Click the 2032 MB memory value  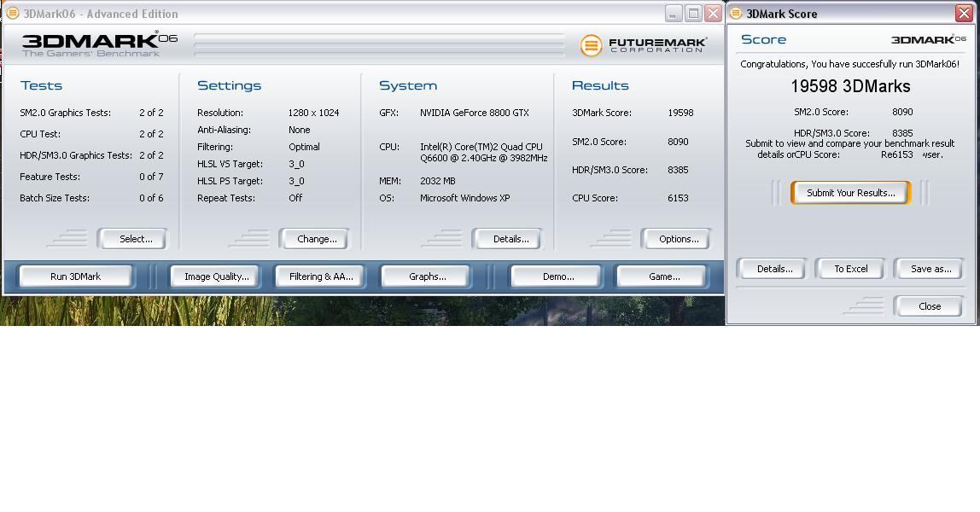(x=437, y=181)
